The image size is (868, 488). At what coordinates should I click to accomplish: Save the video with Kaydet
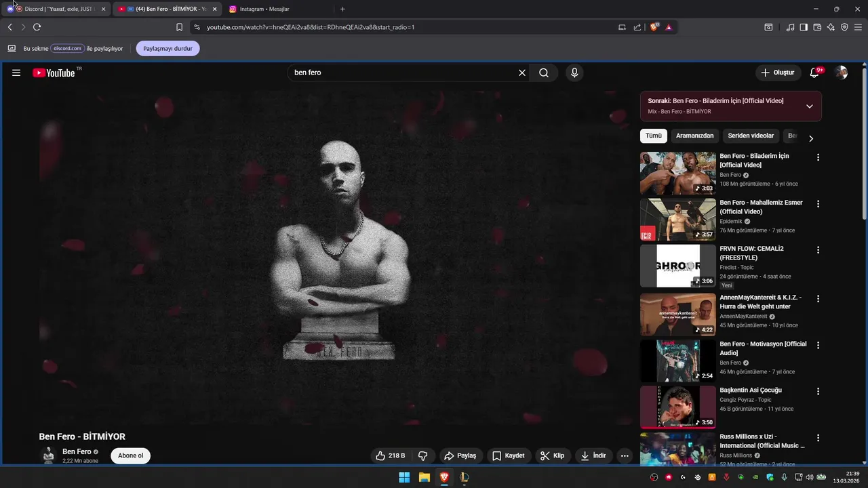point(509,455)
